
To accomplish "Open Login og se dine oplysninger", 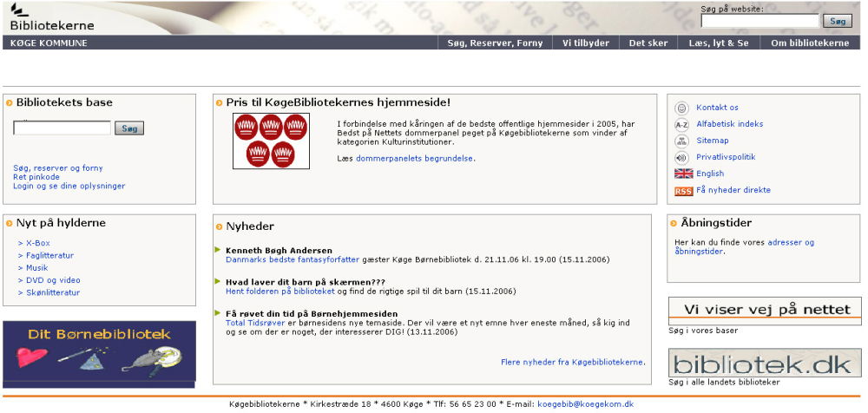I will (69, 186).
